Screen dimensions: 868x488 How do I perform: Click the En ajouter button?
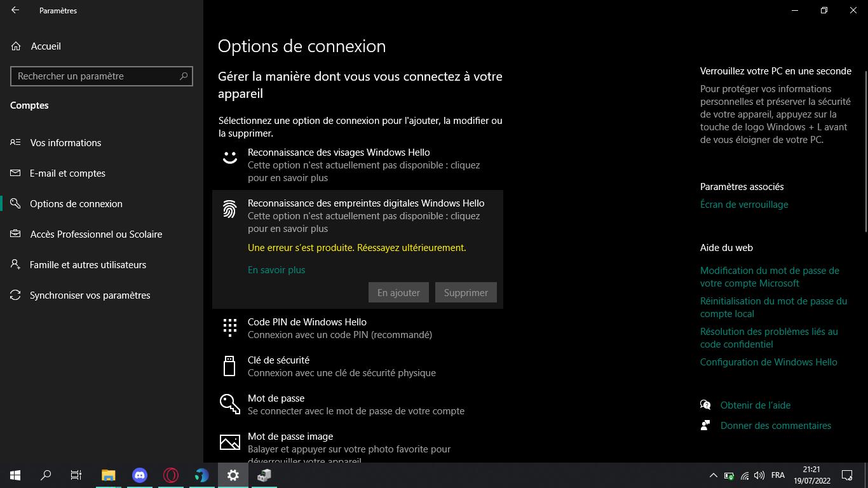tap(398, 293)
